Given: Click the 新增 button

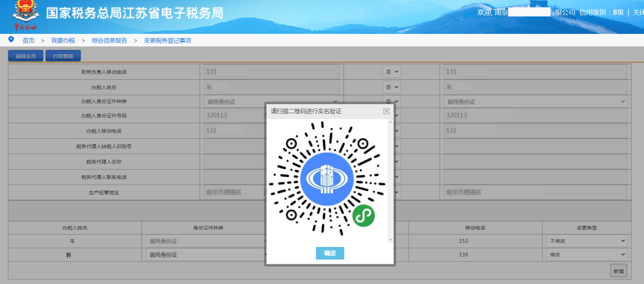Looking at the screenshot, I should pos(618,271).
